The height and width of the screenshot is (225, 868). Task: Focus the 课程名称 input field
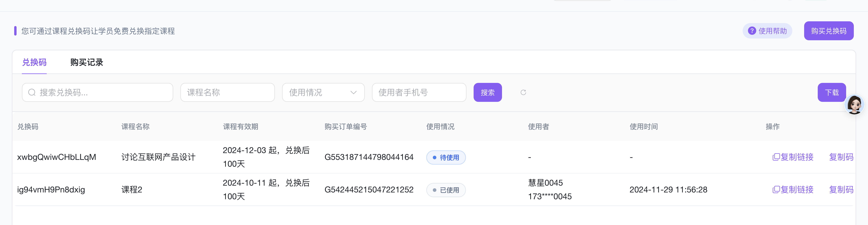[x=227, y=92]
